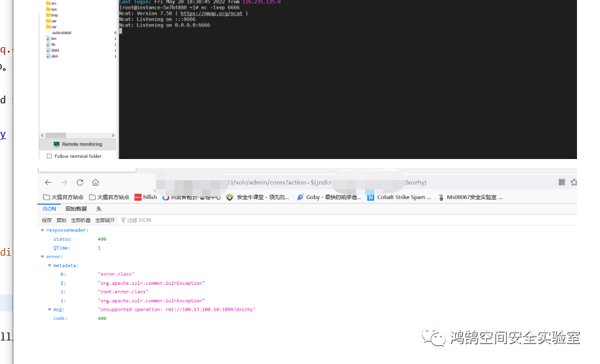Screen dimensions: 600x364
Task: Open the Cobalt Strike Spam bookmark
Action: point(399,197)
